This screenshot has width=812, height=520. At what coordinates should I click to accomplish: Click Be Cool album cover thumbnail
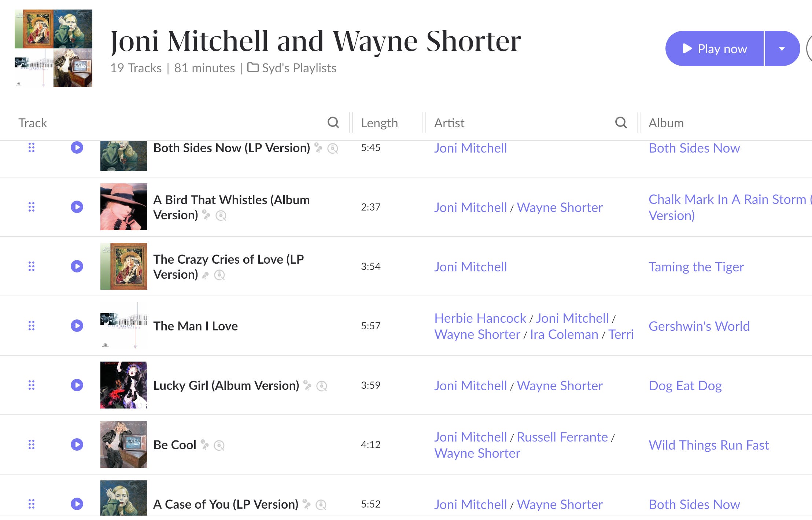coord(124,444)
